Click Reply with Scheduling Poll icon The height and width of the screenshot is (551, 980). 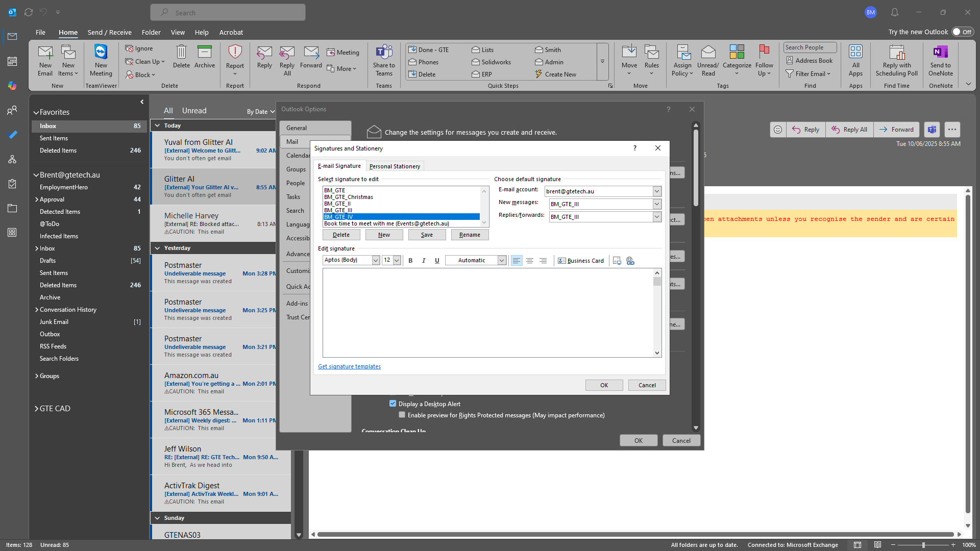tap(897, 60)
